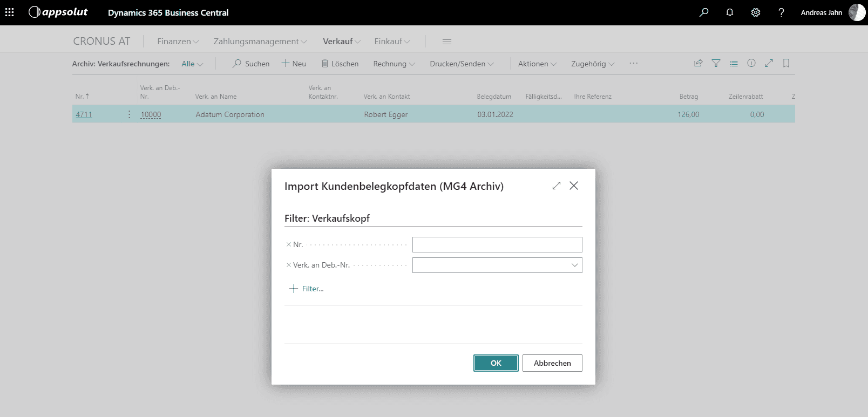Open the settings gear

click(756, 12)
